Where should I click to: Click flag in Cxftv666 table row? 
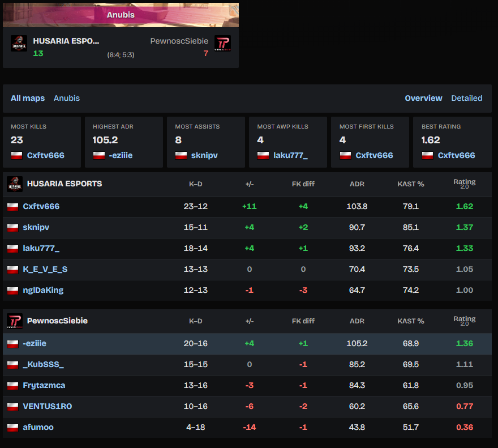(12, 207)
